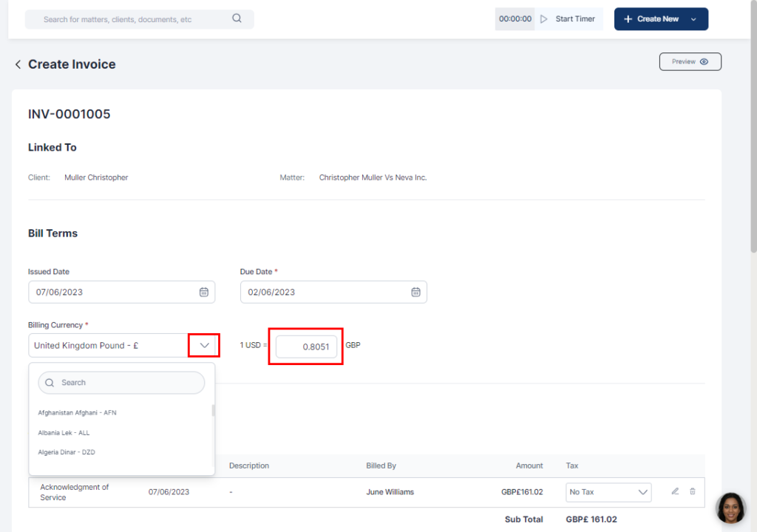
Task: Go back using the arrow beside Create Invoice
Action: (18, 65)
